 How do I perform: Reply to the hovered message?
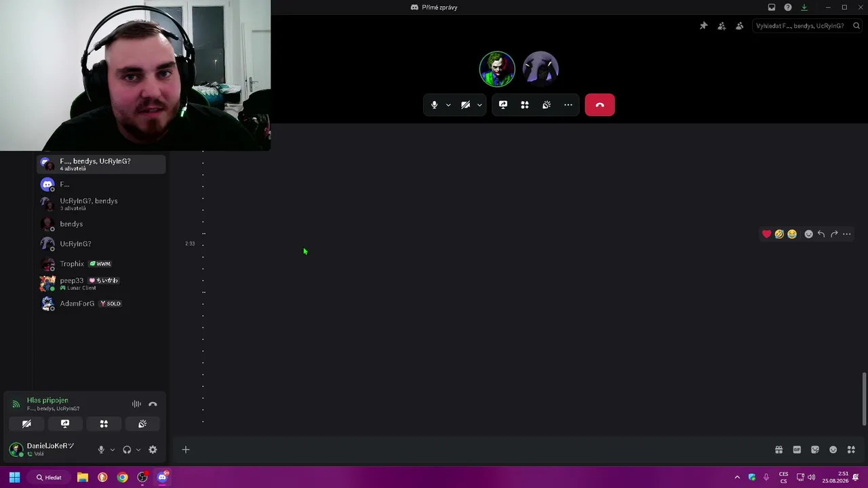click(821, 234)
